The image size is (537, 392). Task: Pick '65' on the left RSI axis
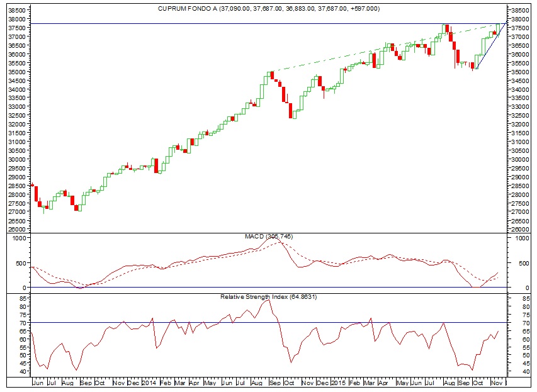[23, 331]
